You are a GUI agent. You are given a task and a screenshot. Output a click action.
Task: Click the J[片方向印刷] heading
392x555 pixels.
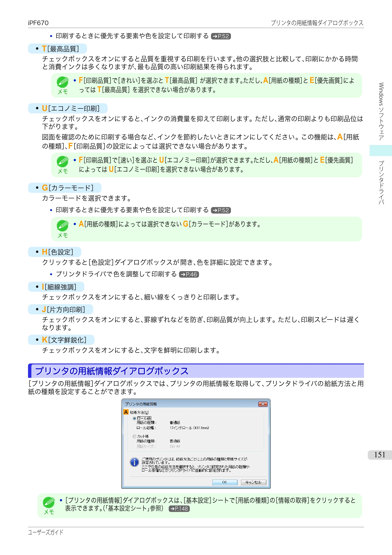click(61, 309)
